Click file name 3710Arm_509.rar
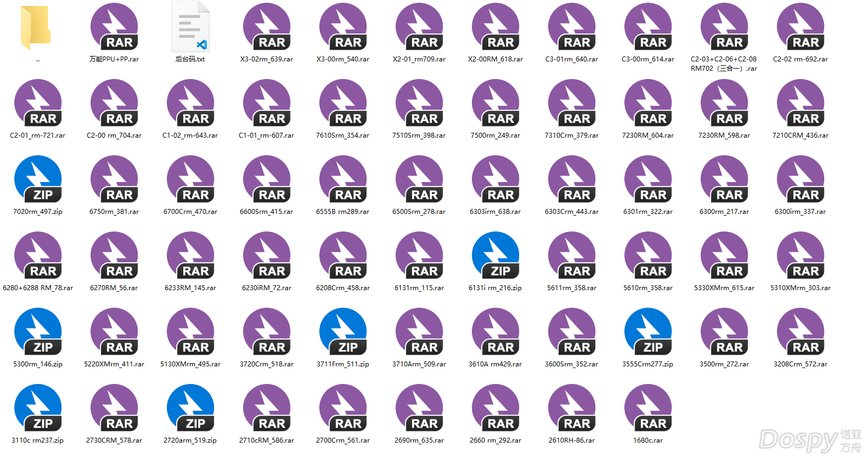The width and height of the screenshot is (868, 458). pyautogui.click(x=419, y=364)
